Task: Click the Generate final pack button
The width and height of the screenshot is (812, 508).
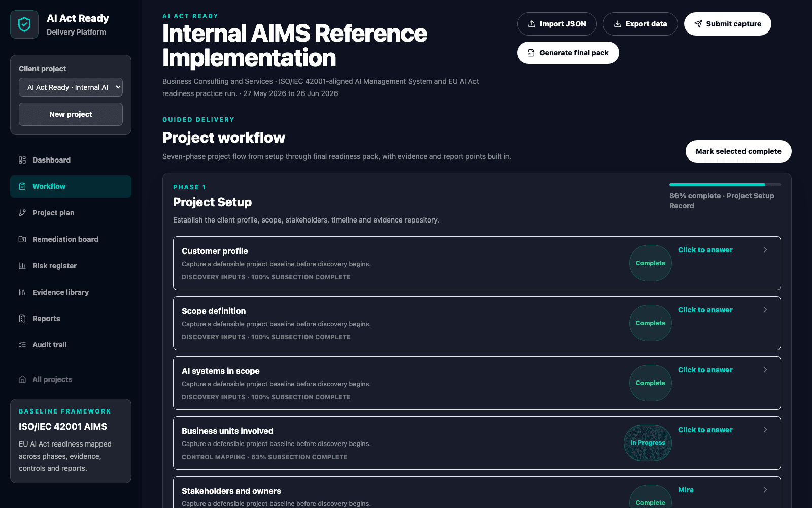Action: click(x=568, y=53)
